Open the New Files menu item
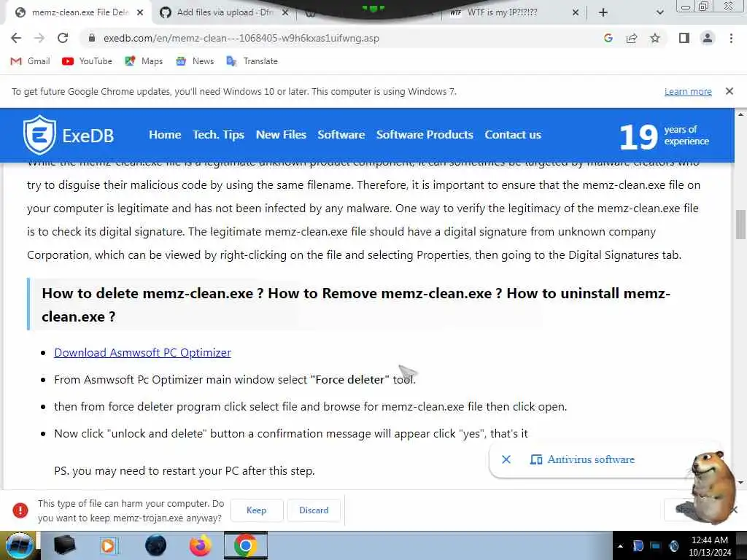Viewport: 747px width, 560px height. (281, 135)
